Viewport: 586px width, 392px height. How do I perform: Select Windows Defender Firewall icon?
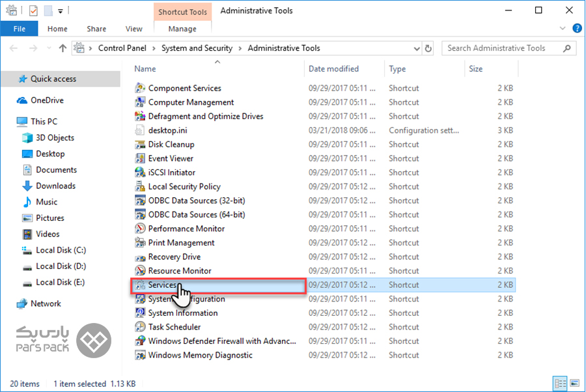tap(140, 341)
